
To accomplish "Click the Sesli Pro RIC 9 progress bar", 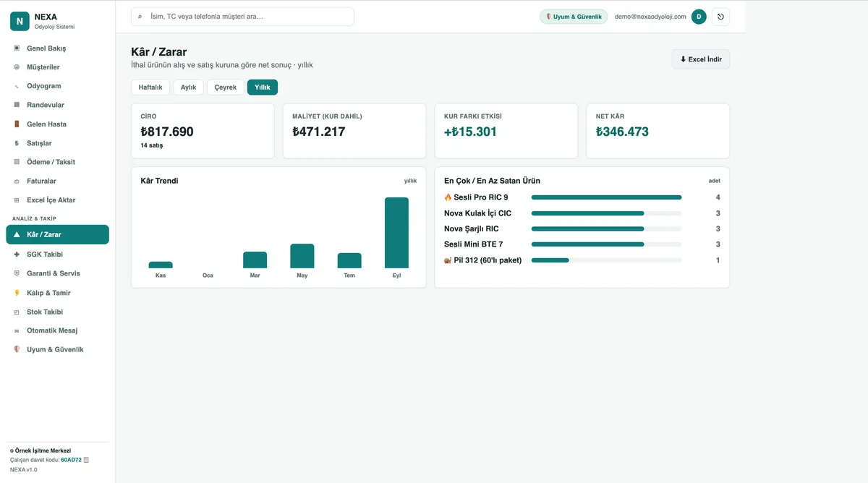I will (x=606, y=197).
